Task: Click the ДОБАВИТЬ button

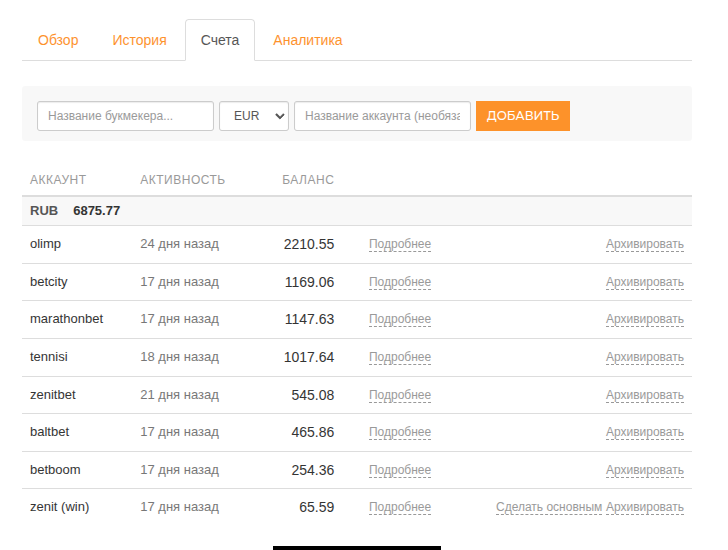Action: click(x=523, y=116)
